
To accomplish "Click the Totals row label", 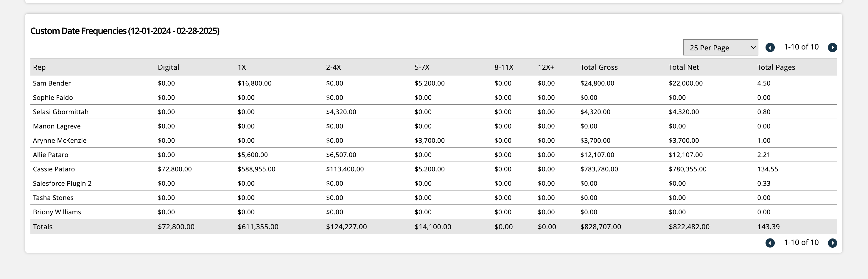I will (43, 227).
